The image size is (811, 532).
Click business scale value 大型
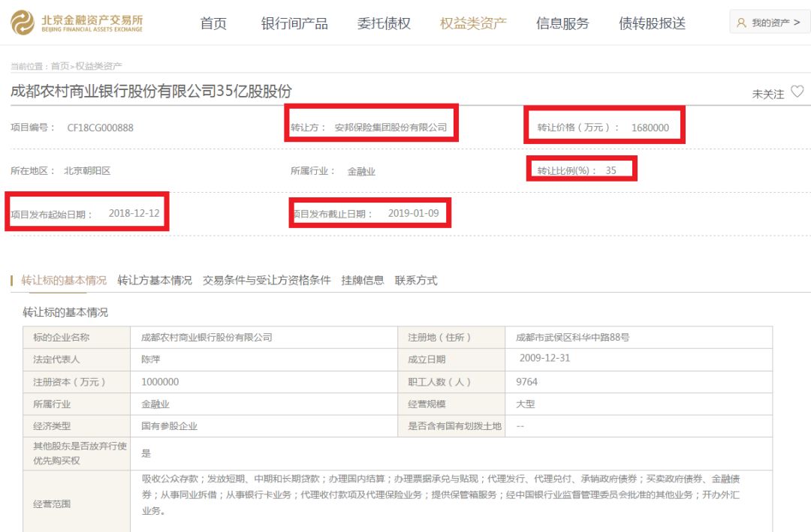click(525, 404)
